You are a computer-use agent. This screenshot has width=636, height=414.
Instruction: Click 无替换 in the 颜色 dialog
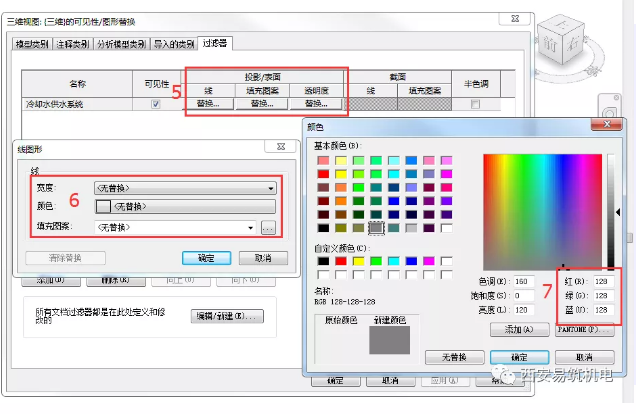[455, 357]
